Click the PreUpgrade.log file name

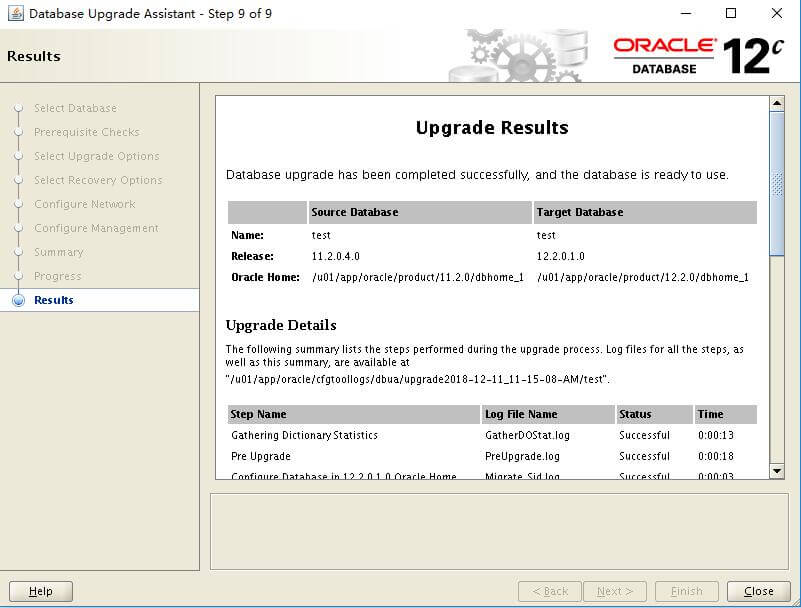(522, 456)
